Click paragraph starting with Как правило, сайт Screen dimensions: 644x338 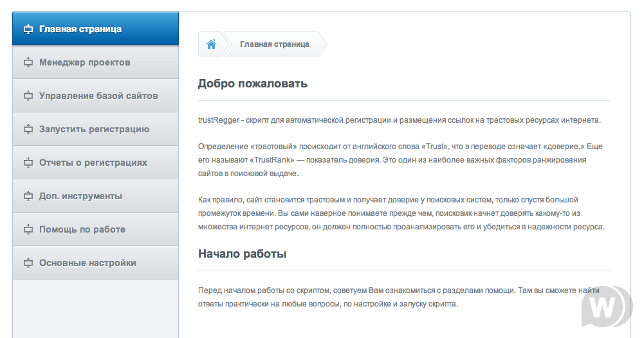(401, 213)
